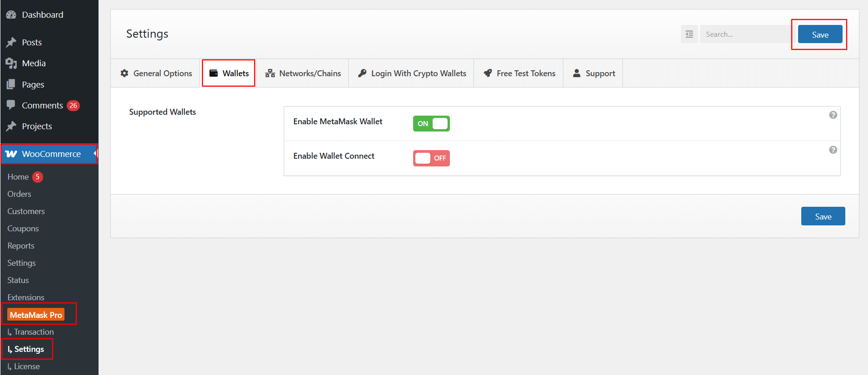The height and width of the screenshot is (375, 868).
Task: Click the Supported Wallets label
Action: tap(163, 112)
